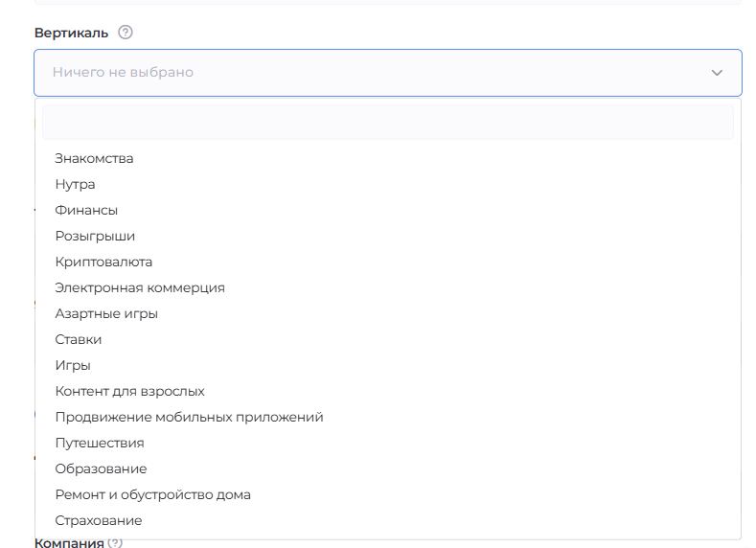Select Продвижение мобильных приложений
This screenshot has height=548, width=756.
click(189, 417)
